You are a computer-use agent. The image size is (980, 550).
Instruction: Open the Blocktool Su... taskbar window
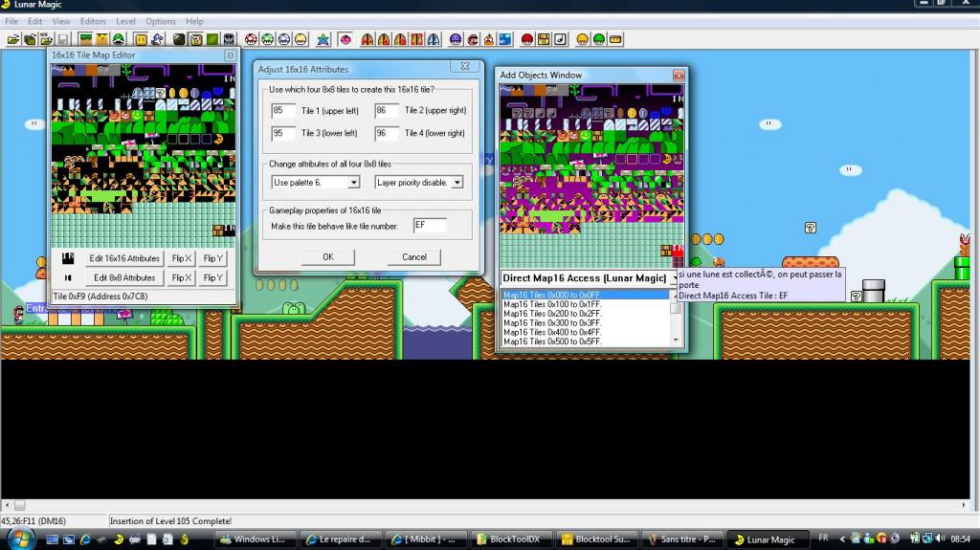point(597,539)
